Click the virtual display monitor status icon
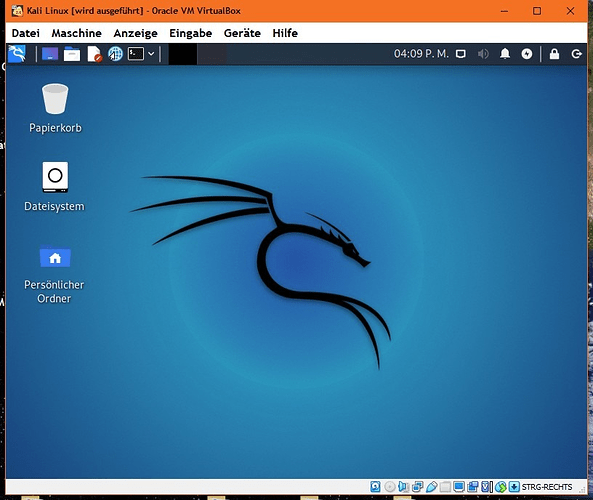This screenshot has width=593, height=500. tap(459, 487)
